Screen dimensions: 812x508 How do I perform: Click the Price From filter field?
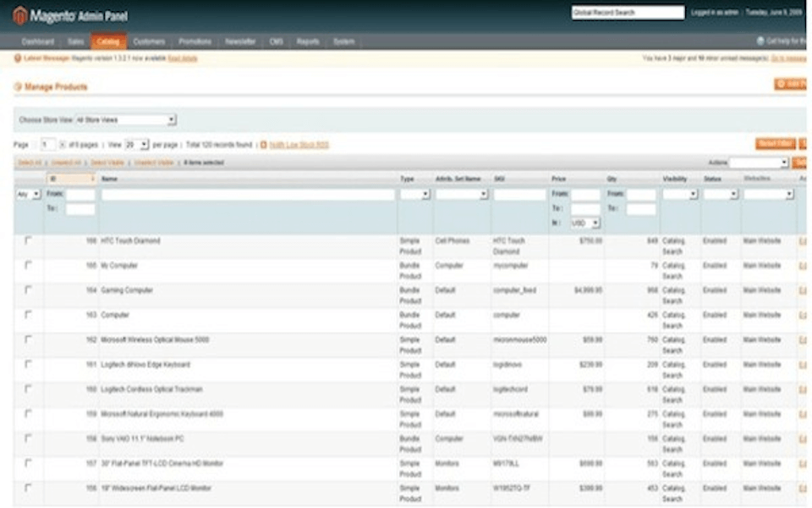tap(585, 195)
